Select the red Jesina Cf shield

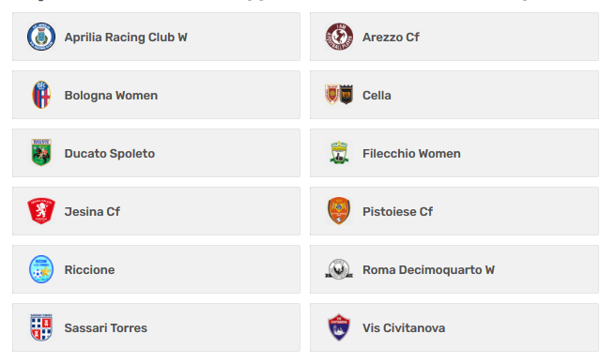click(41, 211)
